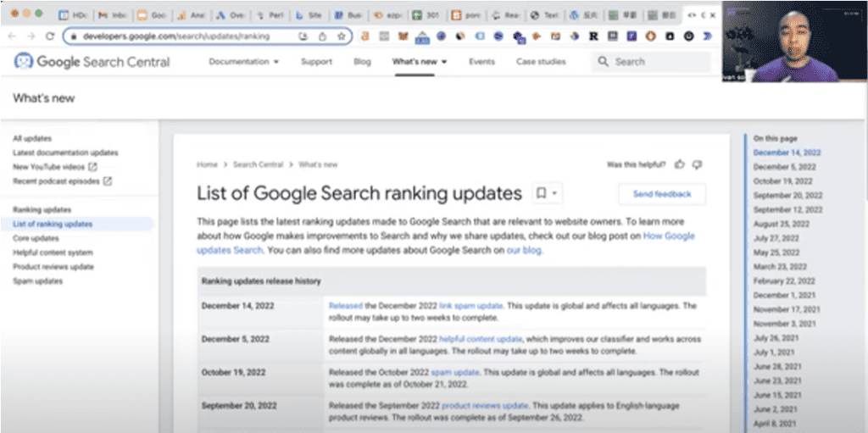The image size is (868, 433).
Task: Click the bookmark icon beside the page title
Action: (541, 193)
